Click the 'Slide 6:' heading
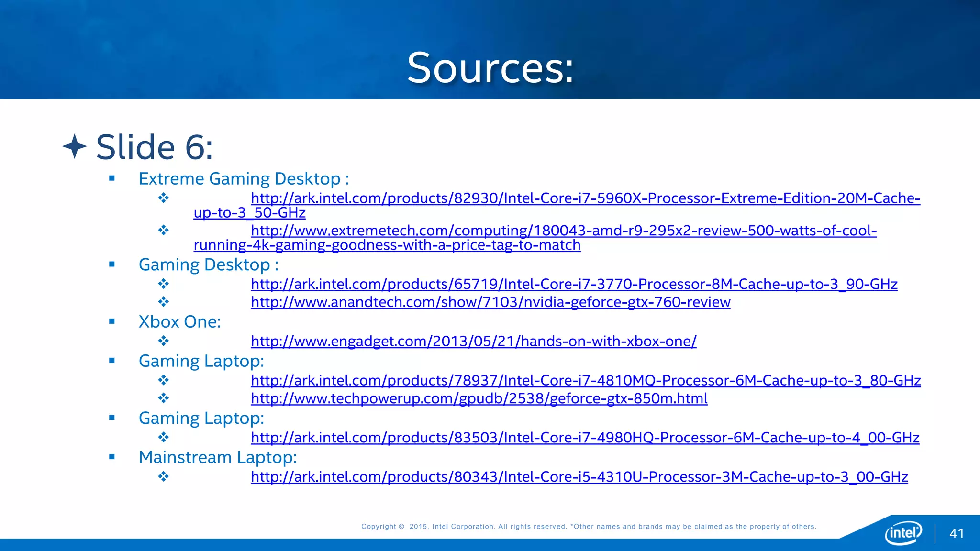Viewport: 980px width, 551px height. point(154,147)
